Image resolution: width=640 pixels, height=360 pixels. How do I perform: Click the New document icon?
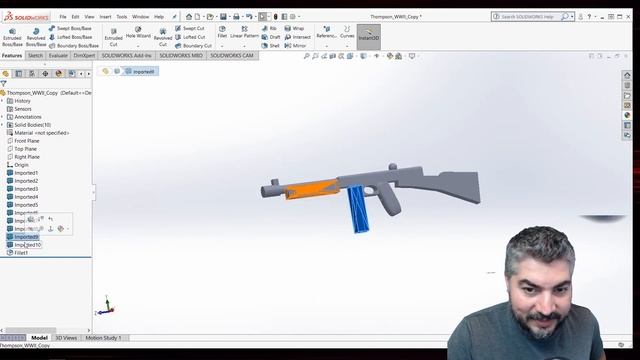[x=198, y=17]
